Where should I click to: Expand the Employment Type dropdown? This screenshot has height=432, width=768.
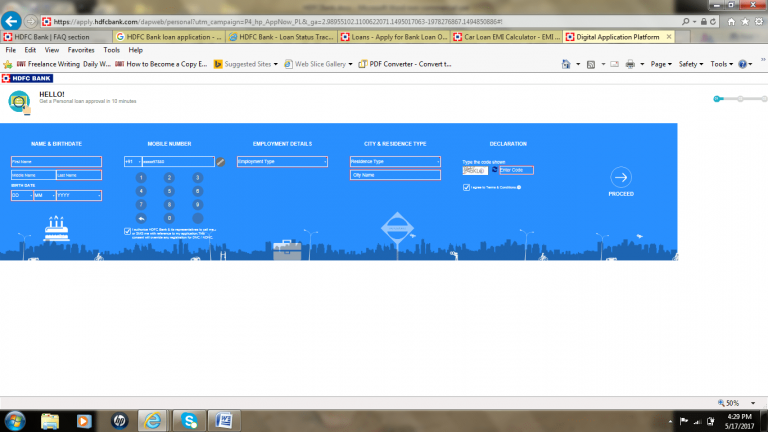(x=282, y=161)
